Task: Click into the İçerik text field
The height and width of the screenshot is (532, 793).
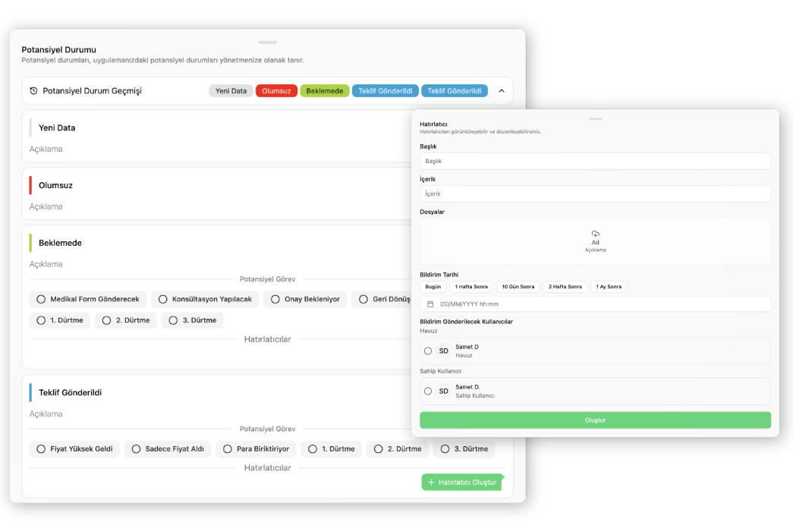Action: click(x=595, y=194)
